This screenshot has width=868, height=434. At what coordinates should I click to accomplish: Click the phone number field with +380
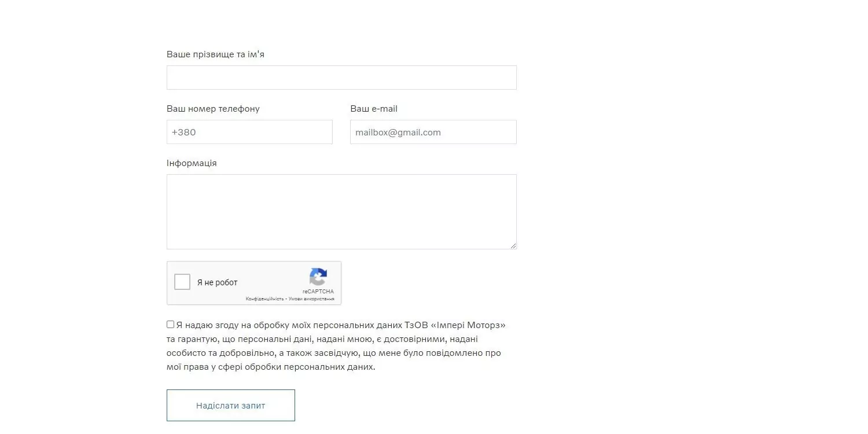[249, 132]
